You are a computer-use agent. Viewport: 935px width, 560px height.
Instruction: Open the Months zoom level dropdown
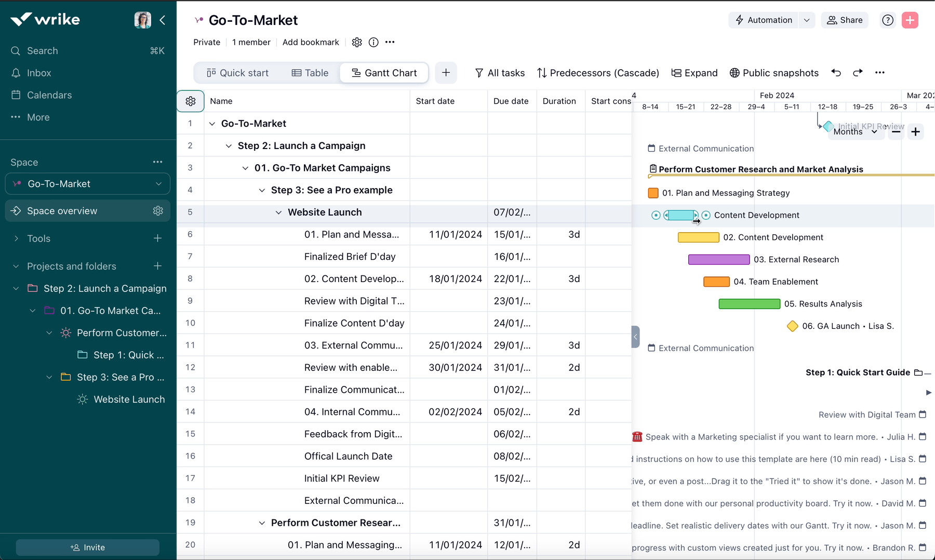855,131
